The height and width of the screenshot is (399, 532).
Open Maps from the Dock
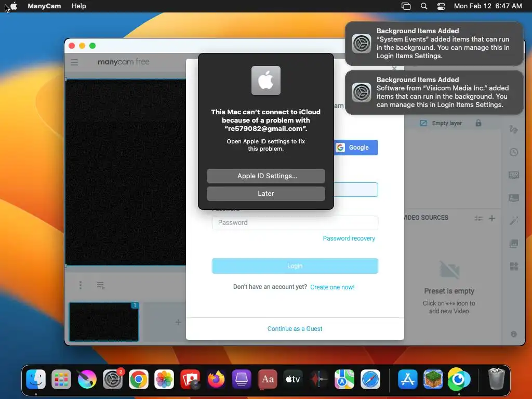point(344,379)
